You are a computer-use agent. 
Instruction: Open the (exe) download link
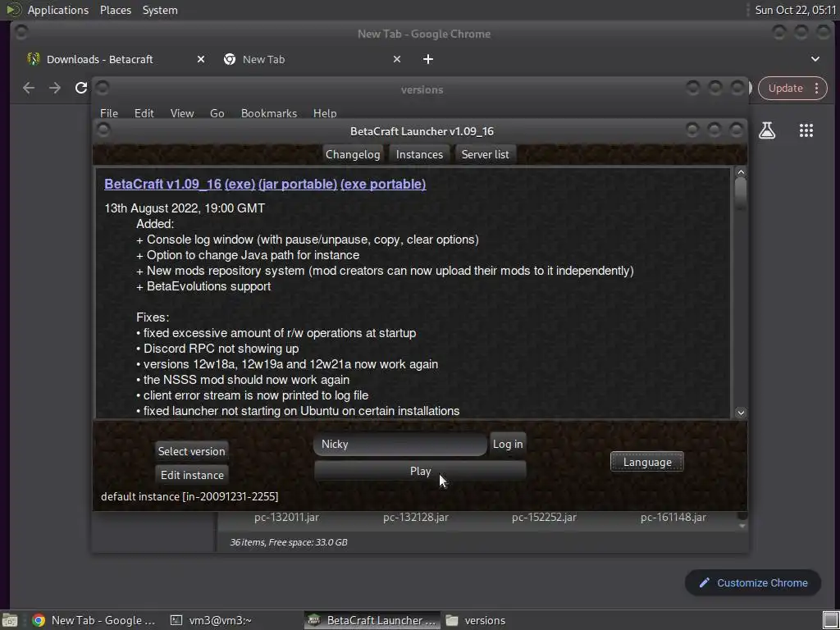click(x=240, y=184)
